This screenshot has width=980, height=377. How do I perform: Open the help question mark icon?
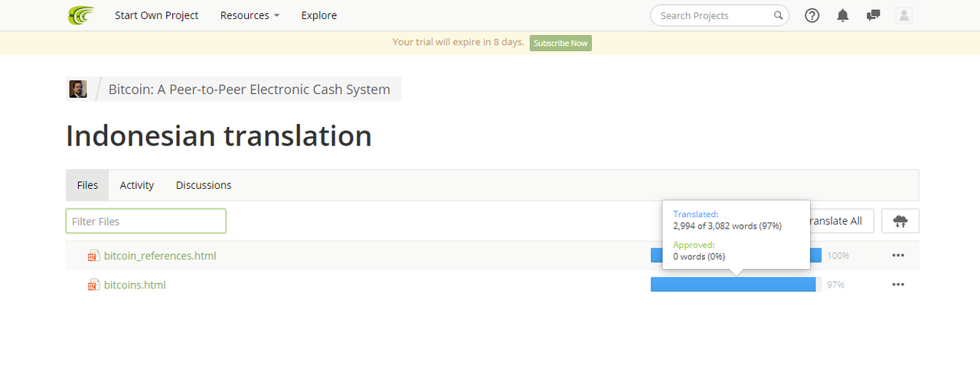pos(812,15)
